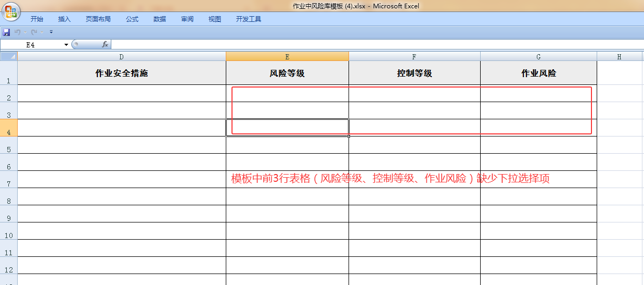Select the cell under 控制等级 in row 2
Screen dimensions: 644x285
(414, 93)
